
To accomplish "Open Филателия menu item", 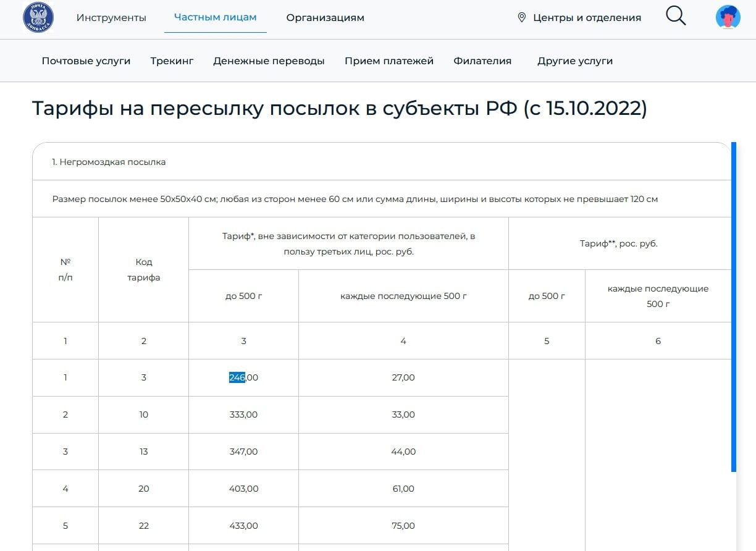I will coord(482,61).
